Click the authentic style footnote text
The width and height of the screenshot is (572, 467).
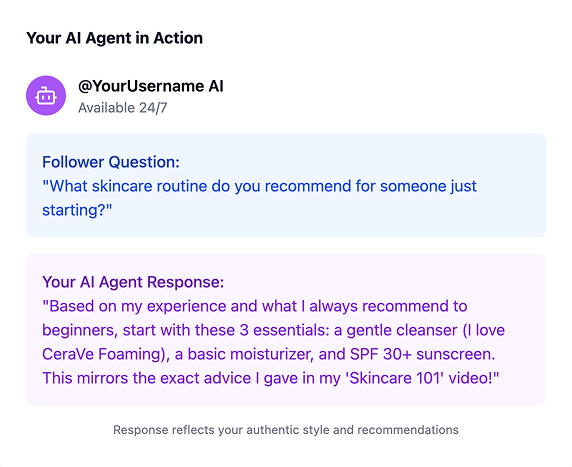[286, 430]
